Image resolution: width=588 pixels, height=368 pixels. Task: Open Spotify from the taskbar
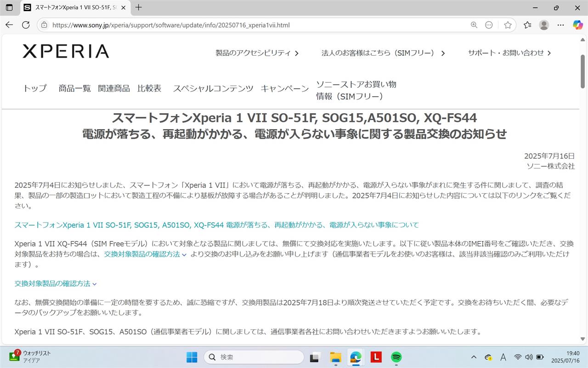[396, 357]
